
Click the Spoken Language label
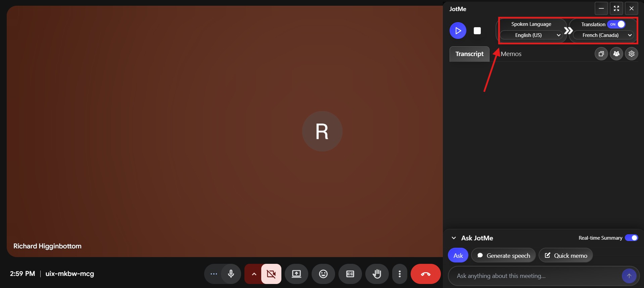(531, 24)
